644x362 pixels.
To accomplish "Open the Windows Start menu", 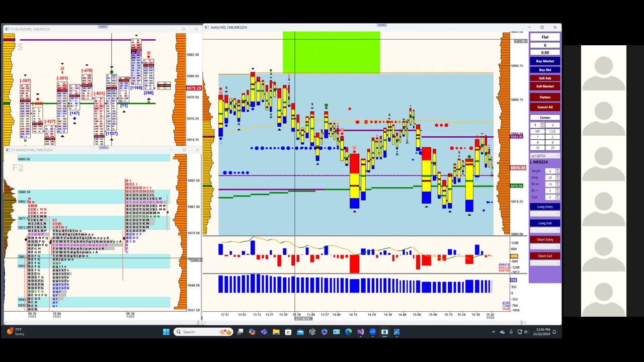I will pyautogui.click(x=167, y=332).
